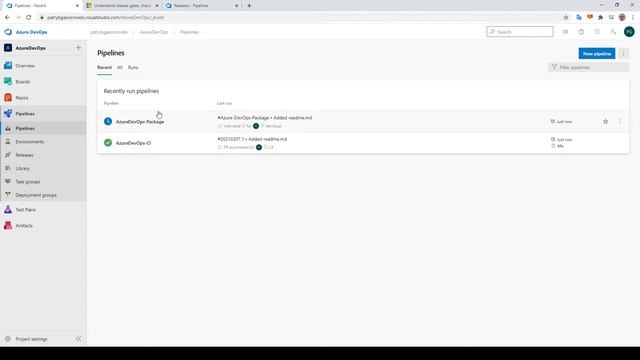Open work items list icon in header
The height and width of the screenshot is (360, 640).
[565, 32]
